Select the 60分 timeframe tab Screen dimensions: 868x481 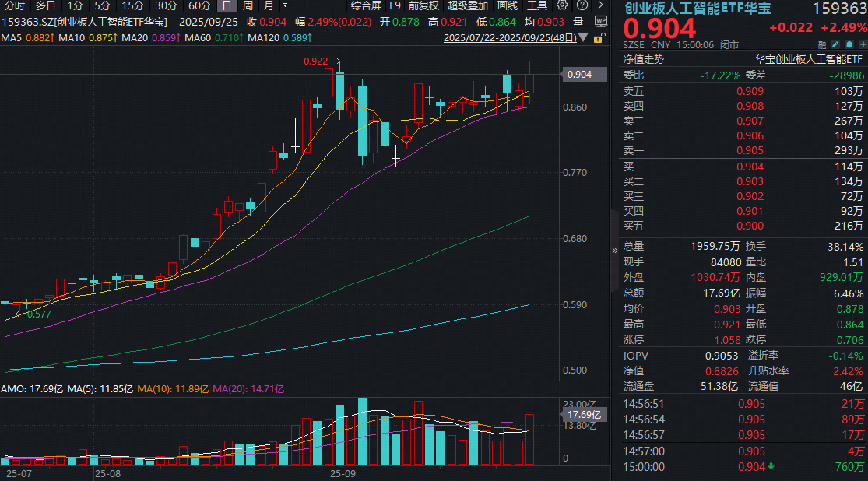pyautogui.click(x=199, y=5)
